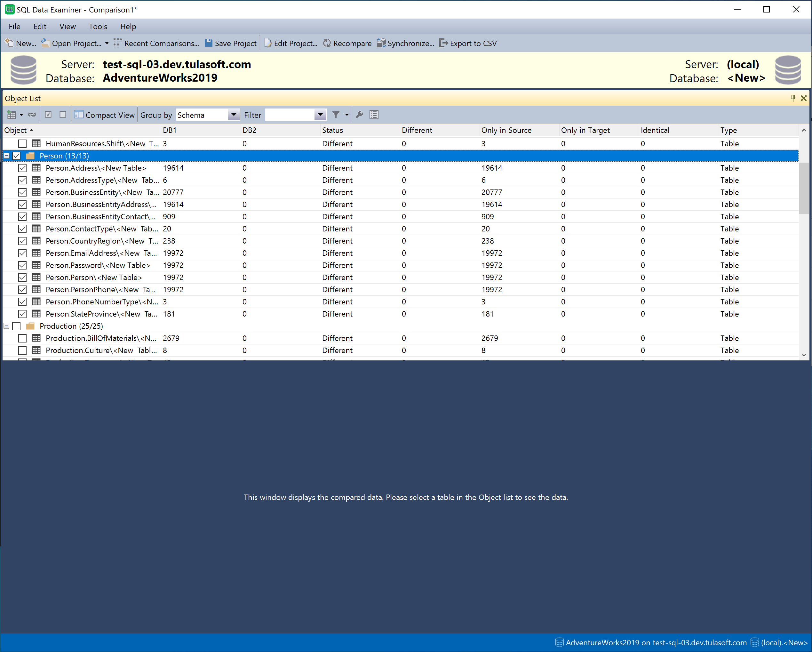Open the Help menu
The width and height of the screenshot is (812, 652).
click(x=128, y=26)
